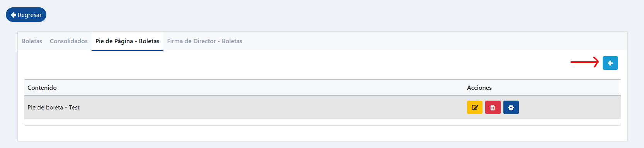Delete the Pie de boleta - Test entry

493,108
